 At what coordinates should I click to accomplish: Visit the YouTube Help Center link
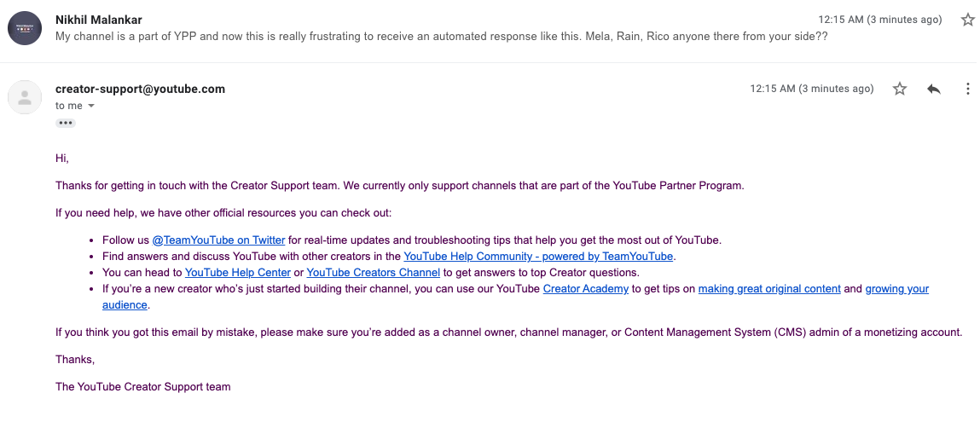click(x=237, y=273)
